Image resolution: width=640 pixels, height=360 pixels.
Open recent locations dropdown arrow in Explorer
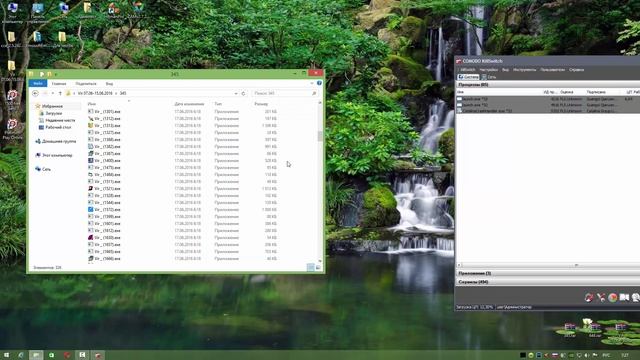[x=53, y=93]
